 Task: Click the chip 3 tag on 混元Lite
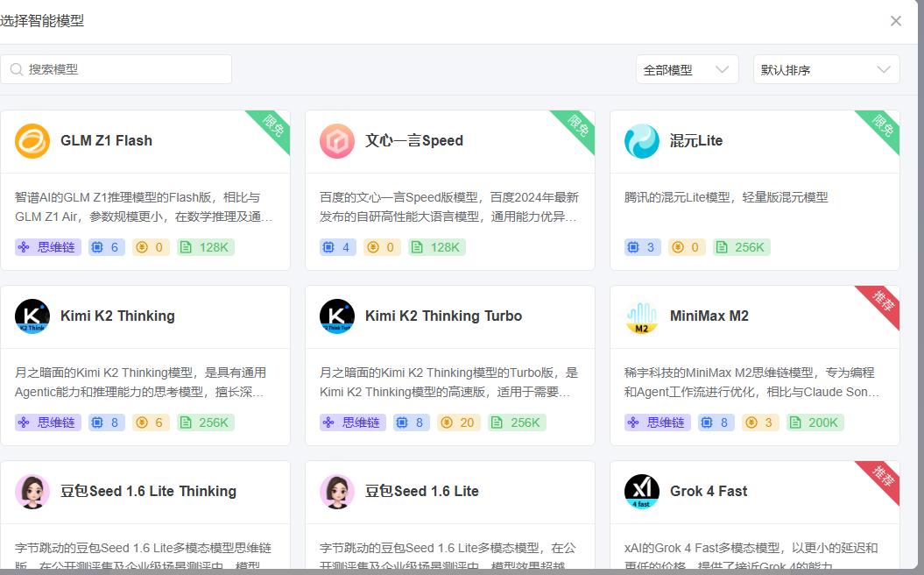click(x=642, y=247)
